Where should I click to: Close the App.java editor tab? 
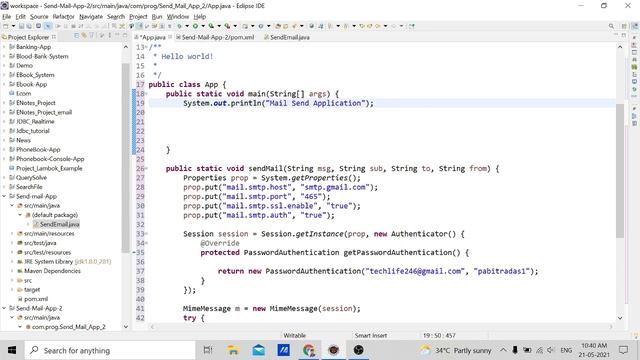pyautogui.click(x=170, y=37)
